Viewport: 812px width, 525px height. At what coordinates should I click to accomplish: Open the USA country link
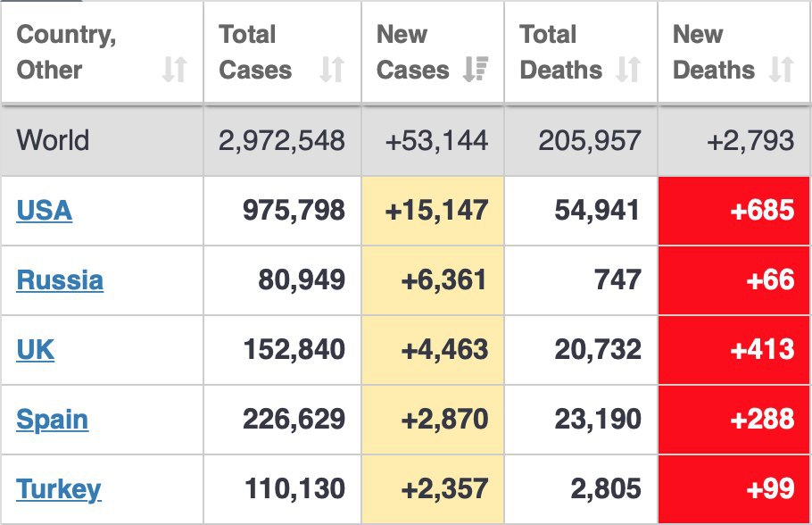point(45,211)
